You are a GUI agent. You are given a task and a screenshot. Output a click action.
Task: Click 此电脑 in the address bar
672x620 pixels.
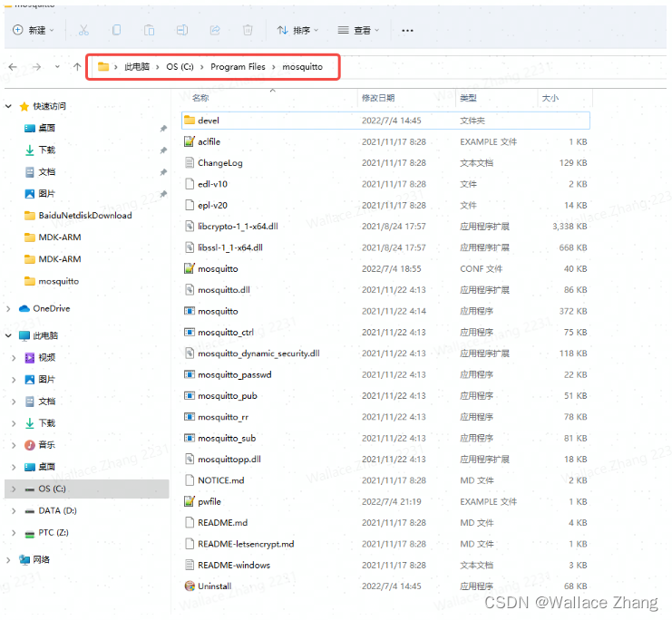tap(137, 67)
